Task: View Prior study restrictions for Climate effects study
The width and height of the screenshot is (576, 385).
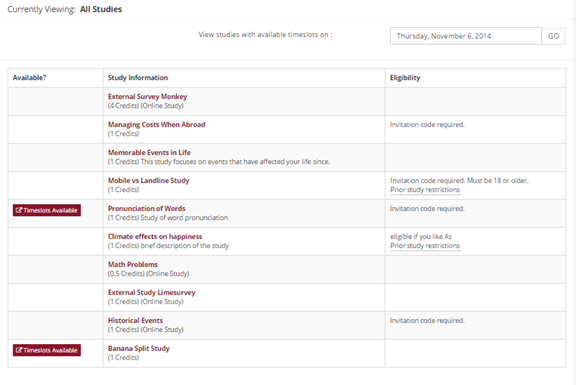Action: (x=425, y=245)
